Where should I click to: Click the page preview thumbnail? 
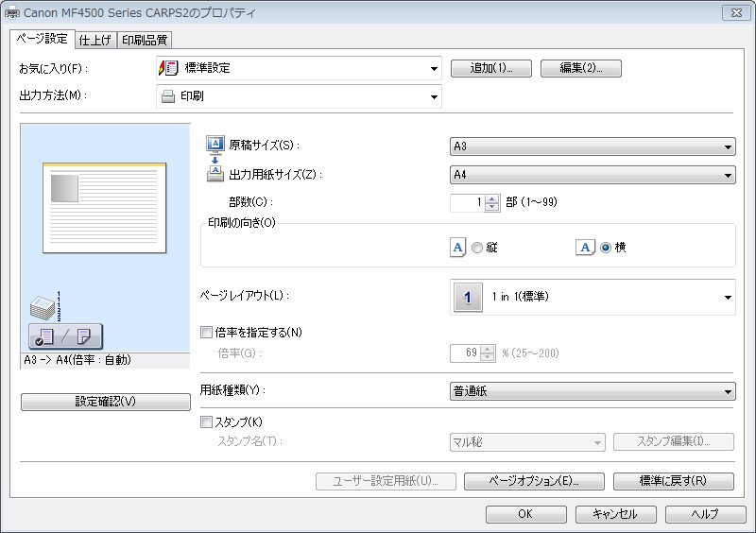(x=104, y=208)
